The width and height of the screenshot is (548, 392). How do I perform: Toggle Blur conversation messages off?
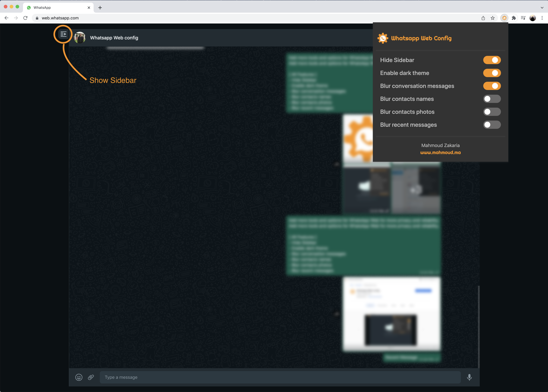(x=492, y=86)
